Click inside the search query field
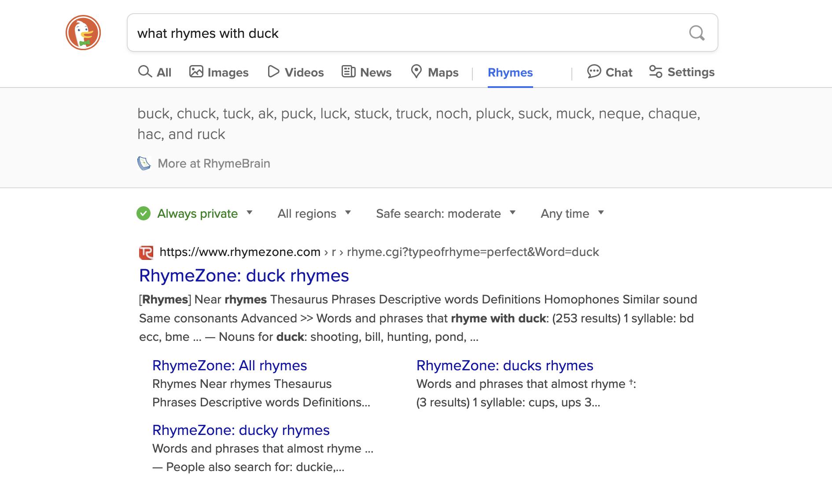832x504 pixels. pyautogui.click(x=396, y=33)
